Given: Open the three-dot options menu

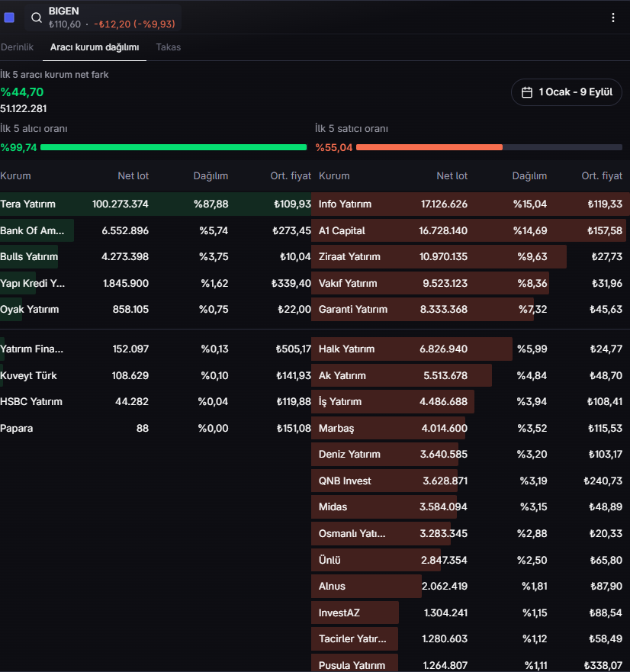Looking at the screenshot, I should [613, 18].
